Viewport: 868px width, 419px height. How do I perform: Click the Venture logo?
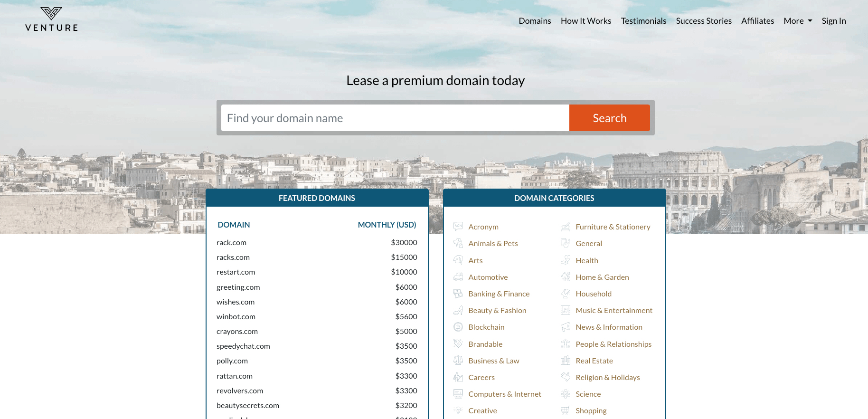point(51,19)
